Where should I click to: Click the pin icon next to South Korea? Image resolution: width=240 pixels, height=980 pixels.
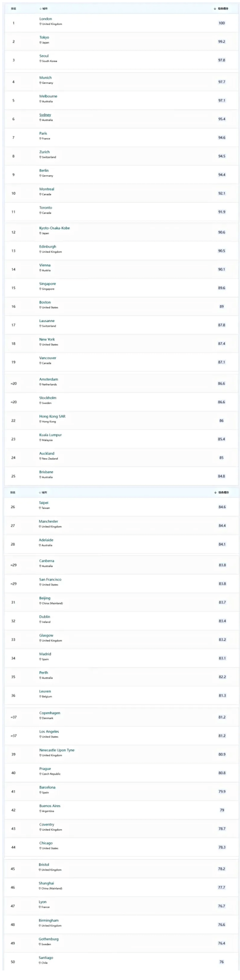[x=40, y=61]
